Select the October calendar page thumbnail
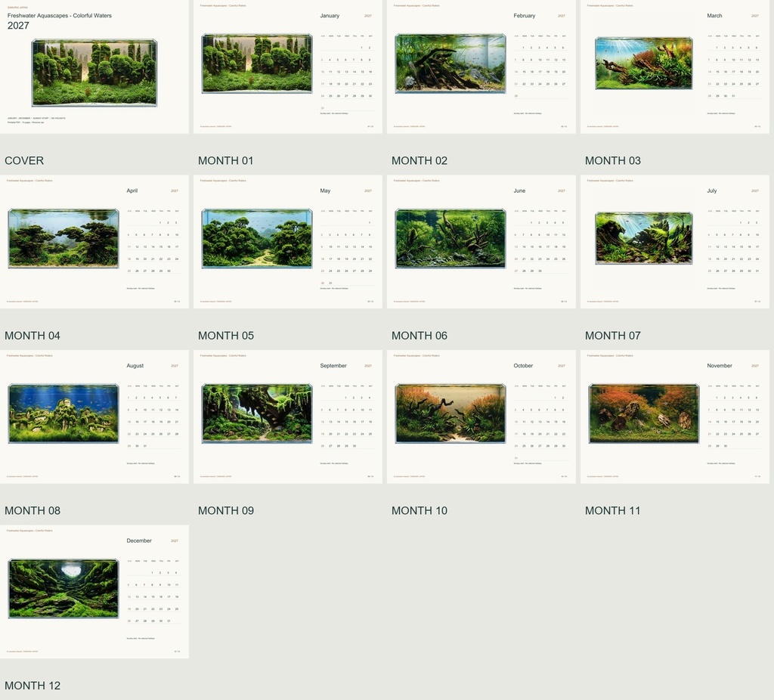774x700 pixels. click(481, 417)
